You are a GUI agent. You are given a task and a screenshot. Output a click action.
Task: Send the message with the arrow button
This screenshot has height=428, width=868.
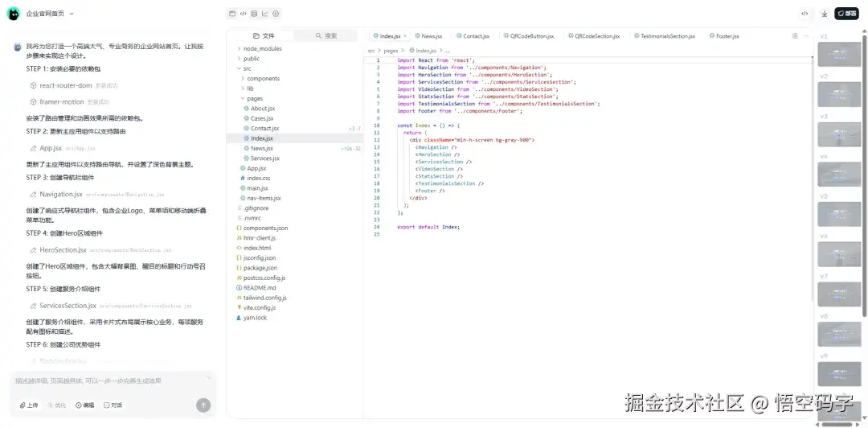(203, 405)
